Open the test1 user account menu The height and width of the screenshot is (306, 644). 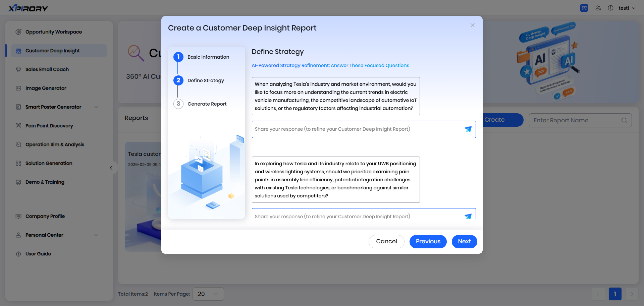[627, 8]
